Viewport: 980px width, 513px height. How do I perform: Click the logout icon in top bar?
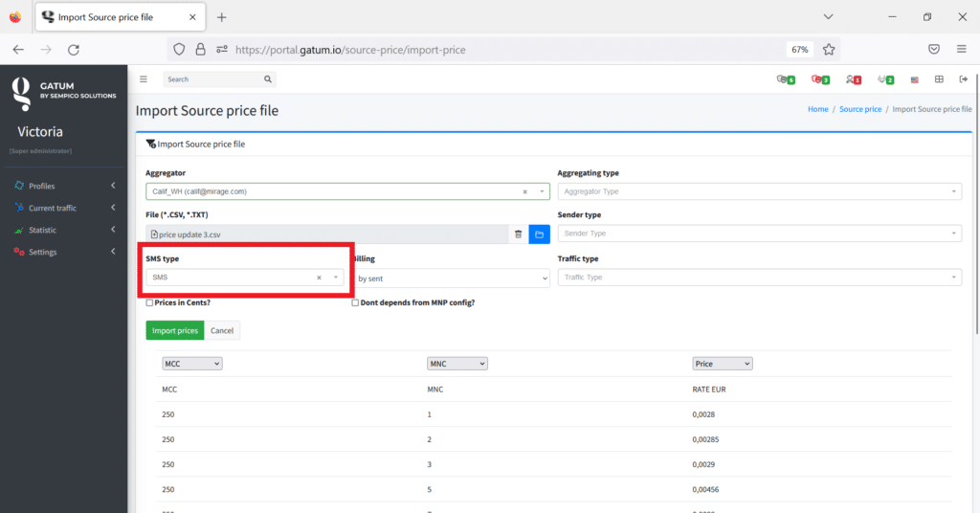click(x=963, y=79)
